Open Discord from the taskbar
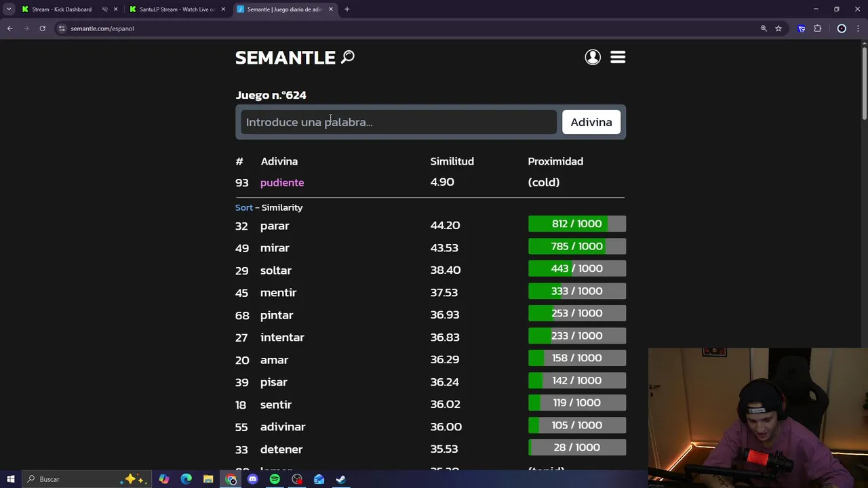 click(252, 479)
